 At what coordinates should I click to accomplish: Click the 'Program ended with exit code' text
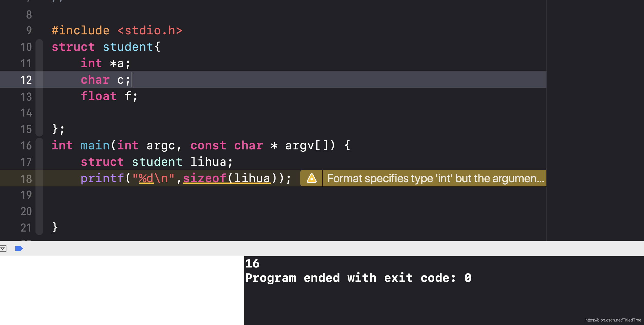click(x=358, y=278)
